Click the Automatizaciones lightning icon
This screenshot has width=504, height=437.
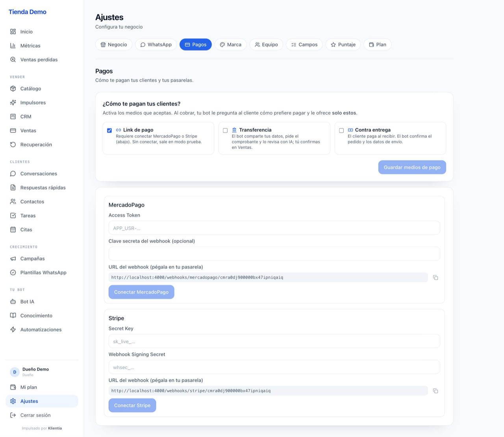point(13,330)
